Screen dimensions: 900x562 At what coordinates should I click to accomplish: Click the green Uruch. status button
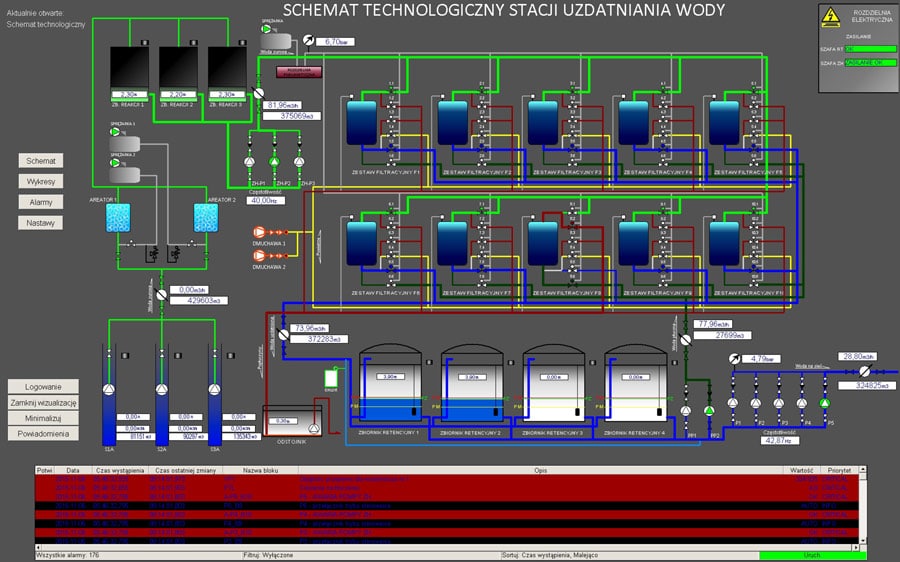(x=812, y=556)
